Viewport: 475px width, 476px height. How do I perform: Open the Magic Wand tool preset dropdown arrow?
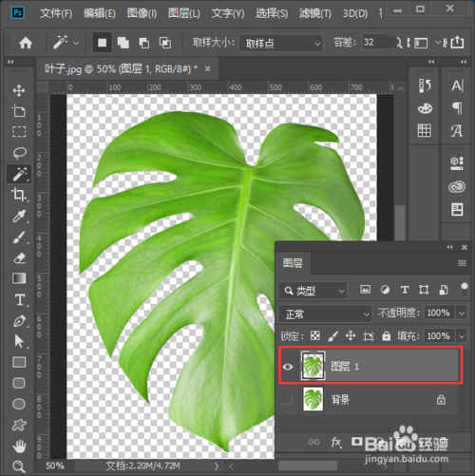point(76,43)
